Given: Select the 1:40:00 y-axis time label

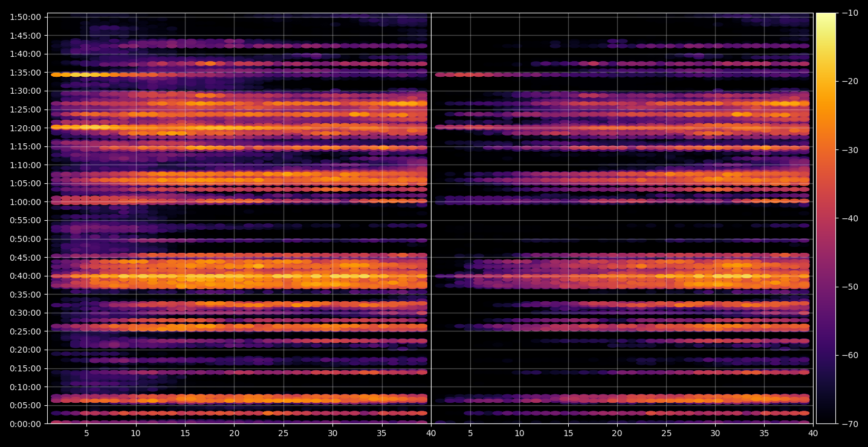Looking at the screenshot, I should 26,54.
